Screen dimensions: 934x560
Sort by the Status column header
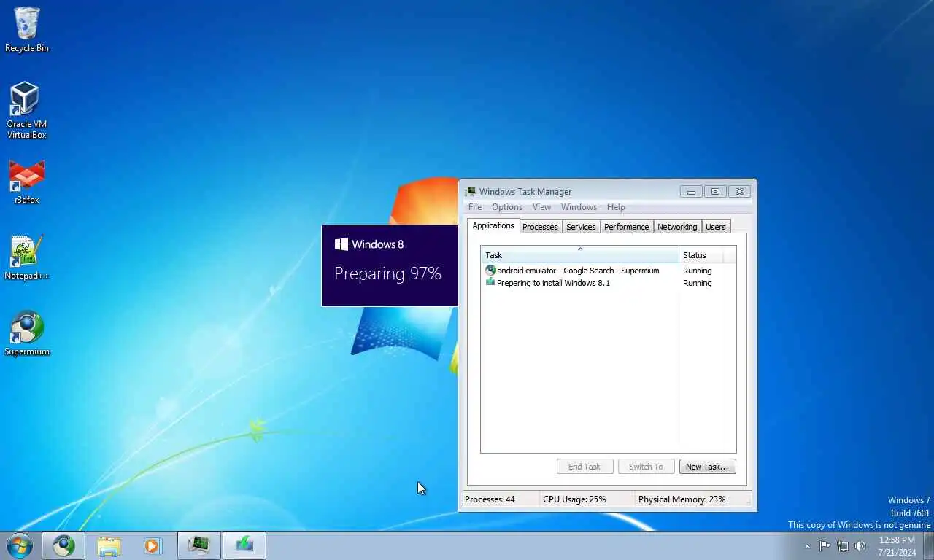[701, 255]
